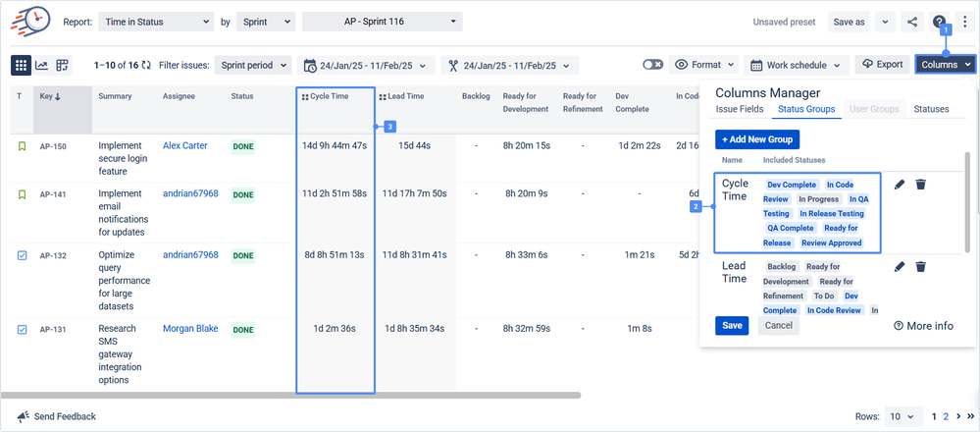Click Backlog tag in Lead Time group

point(781,266)
